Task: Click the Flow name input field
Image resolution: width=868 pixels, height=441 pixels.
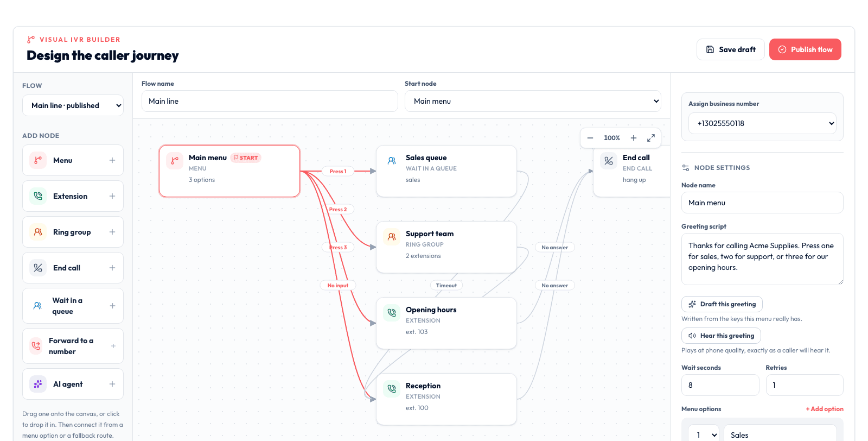Action: pos(270,101)
